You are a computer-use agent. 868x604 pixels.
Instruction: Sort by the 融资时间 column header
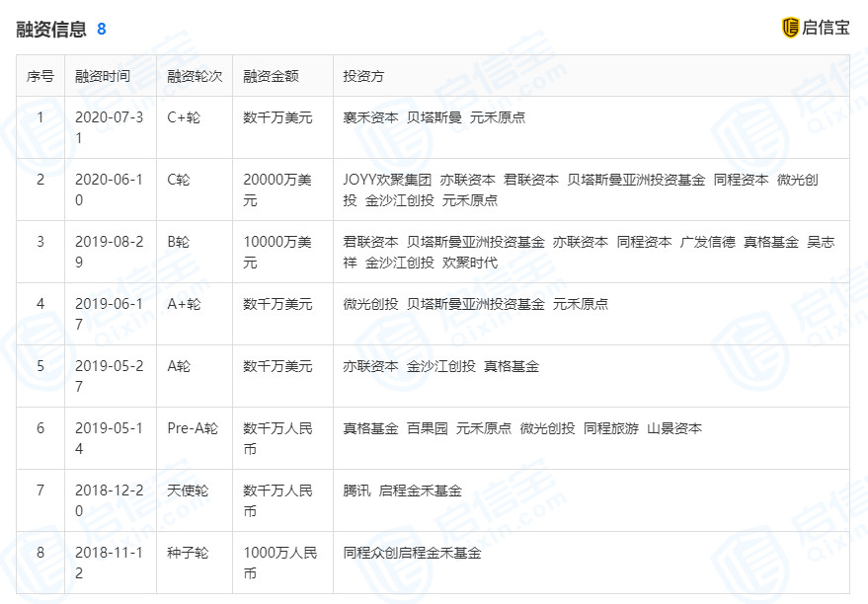(x=100, y=75)
